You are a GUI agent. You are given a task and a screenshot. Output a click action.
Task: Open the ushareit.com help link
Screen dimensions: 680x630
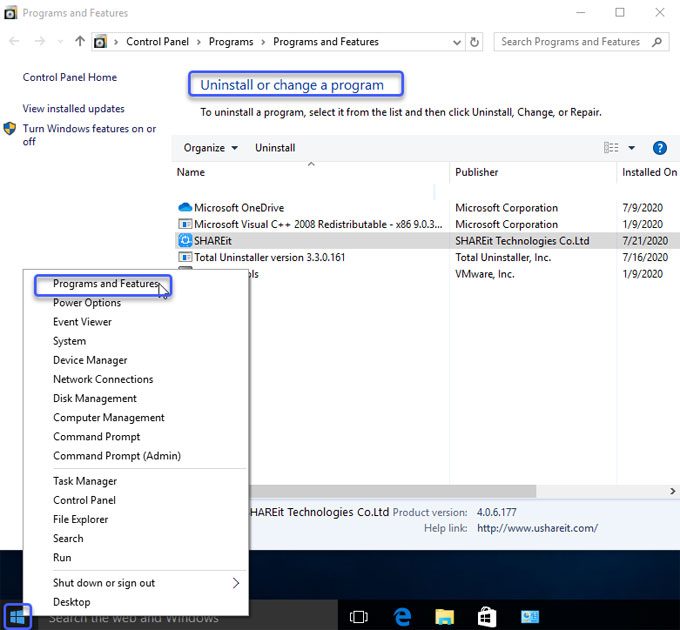537,528
